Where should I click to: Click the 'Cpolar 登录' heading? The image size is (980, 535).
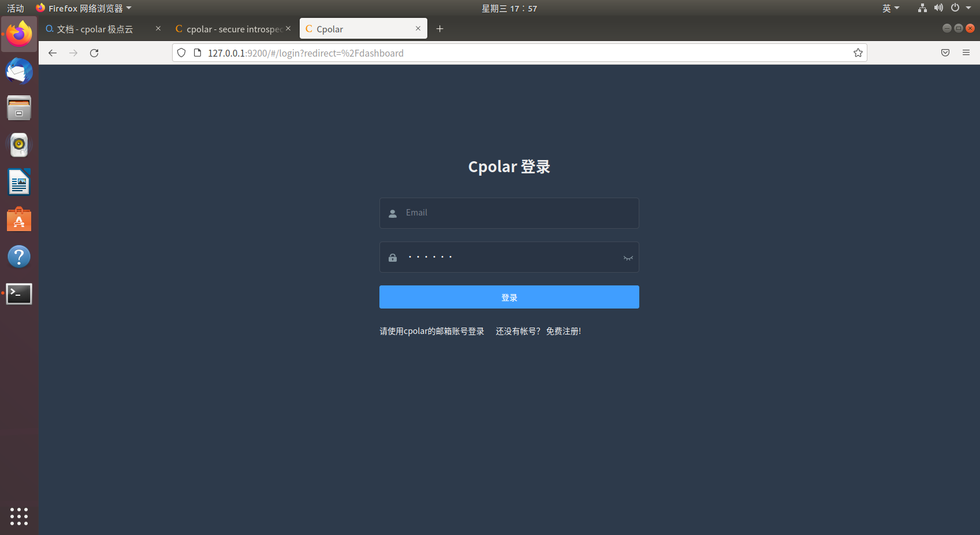click(509, 166)
